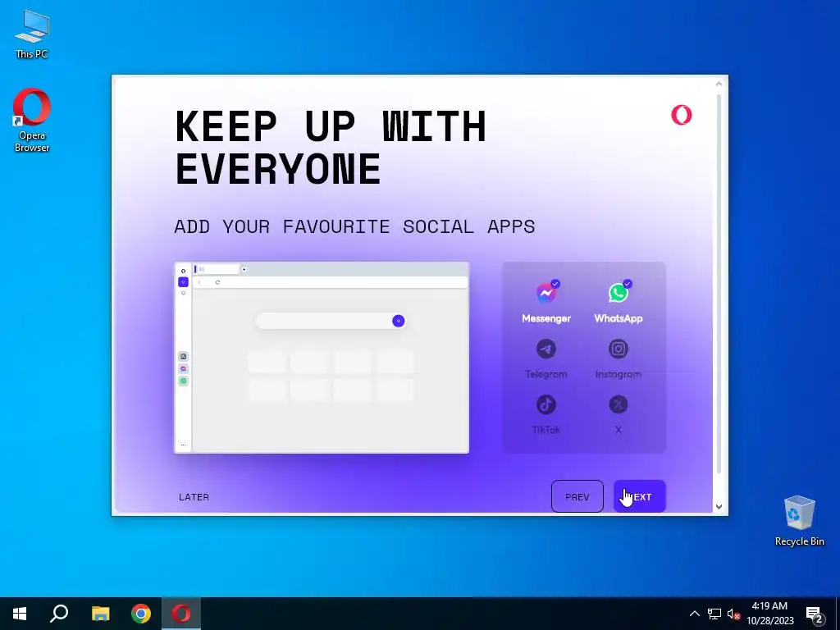Select the This PC desktop icon

click(32, 34)
